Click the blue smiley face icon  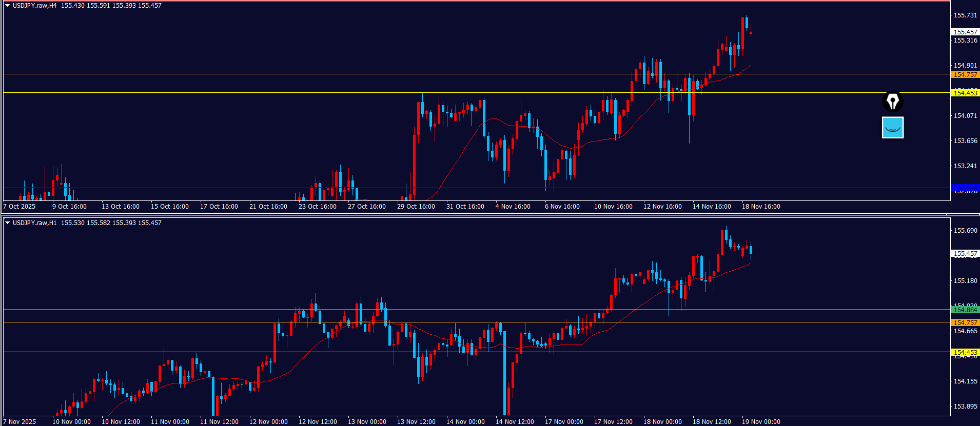click(893, 128)
